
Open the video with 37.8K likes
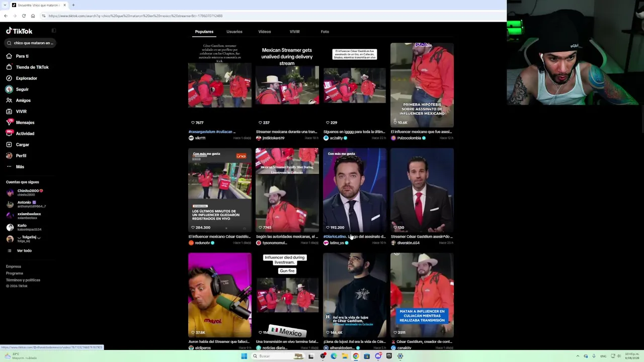pyautogui.click(x=220, y=295)
